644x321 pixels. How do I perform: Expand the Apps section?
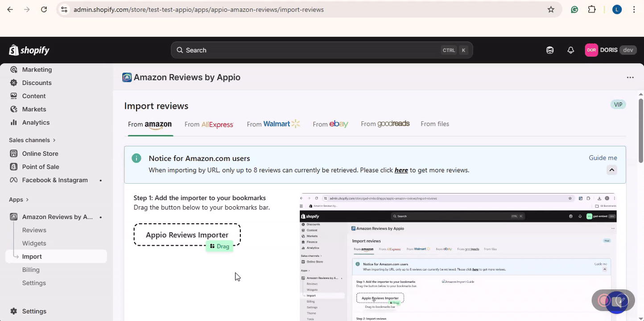(x=19, y=199)
